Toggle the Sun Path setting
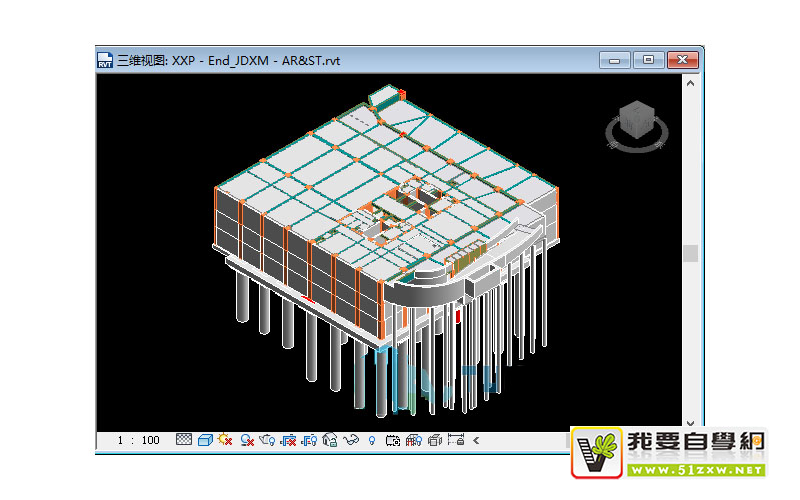The width and height of the screenshot is (800, 500). tap(225, 440)
